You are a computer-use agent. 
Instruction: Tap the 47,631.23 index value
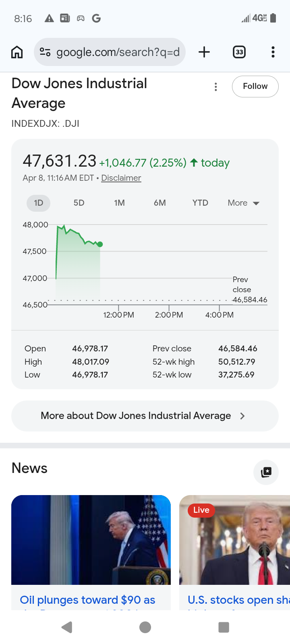coord(60,161)
